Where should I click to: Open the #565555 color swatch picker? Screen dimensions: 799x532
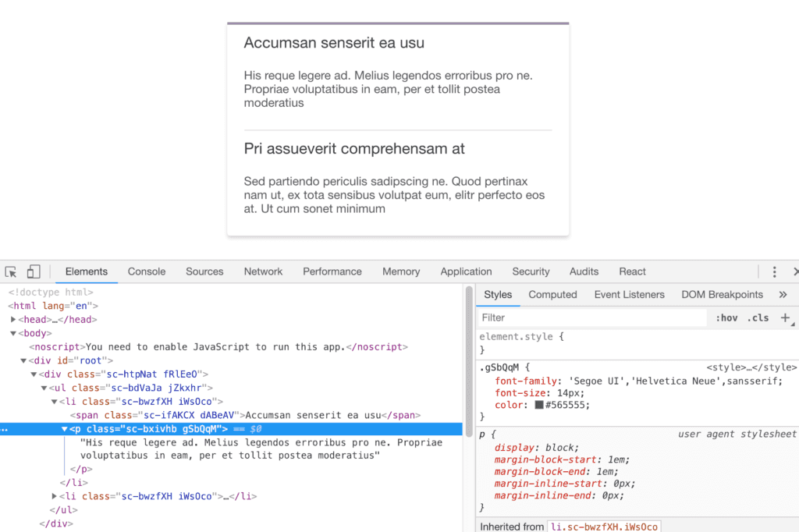(x=539, y=406)
